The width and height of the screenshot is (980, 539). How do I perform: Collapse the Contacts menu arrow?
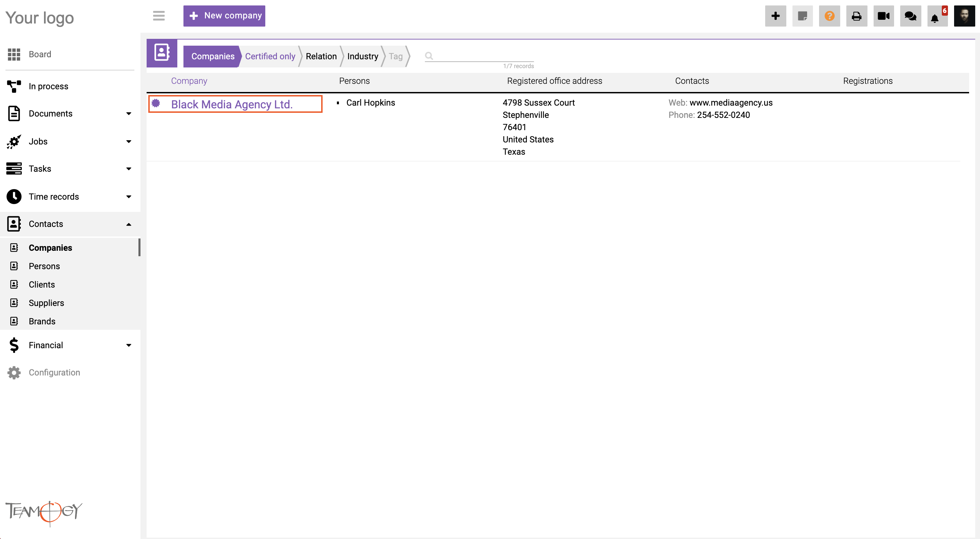(x=129, y=224)
